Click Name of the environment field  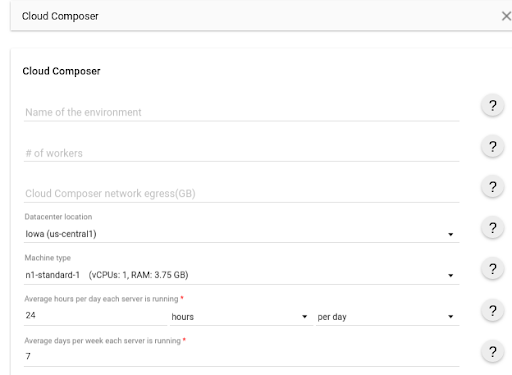pos(241,112)
